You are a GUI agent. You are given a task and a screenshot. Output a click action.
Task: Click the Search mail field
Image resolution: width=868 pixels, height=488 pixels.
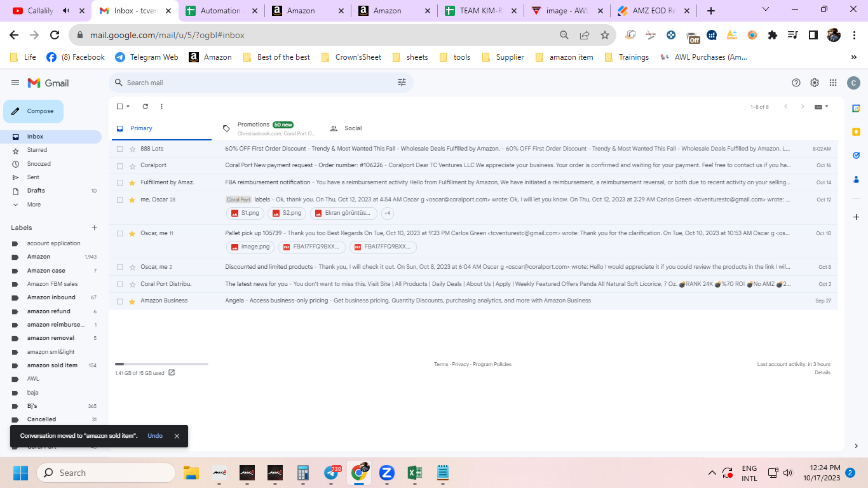[x=261, y=83]
